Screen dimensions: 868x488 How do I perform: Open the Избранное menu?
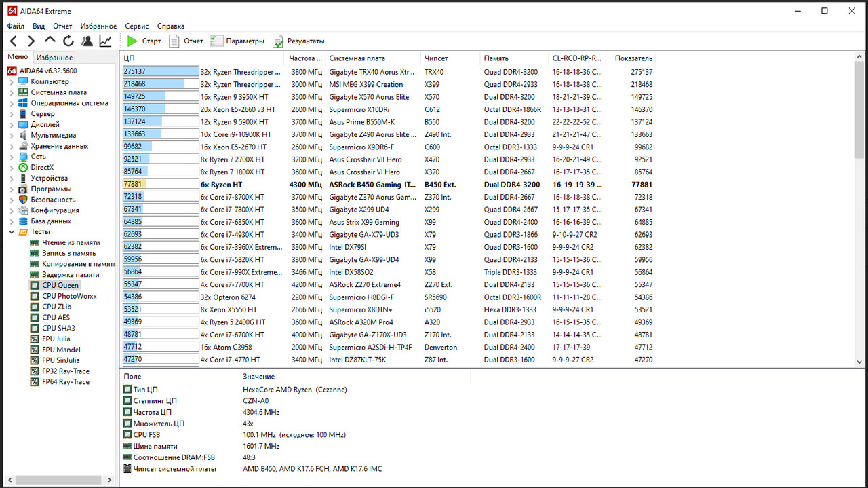point(98,26)
